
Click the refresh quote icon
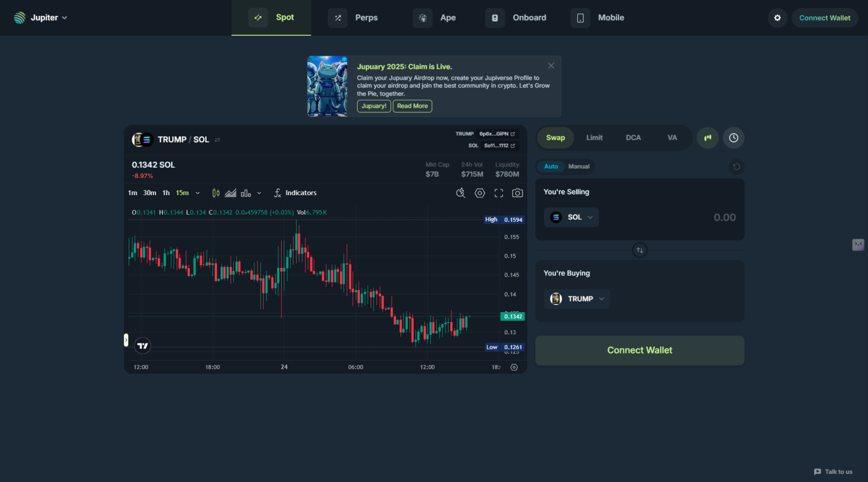(x=736, y=166)
